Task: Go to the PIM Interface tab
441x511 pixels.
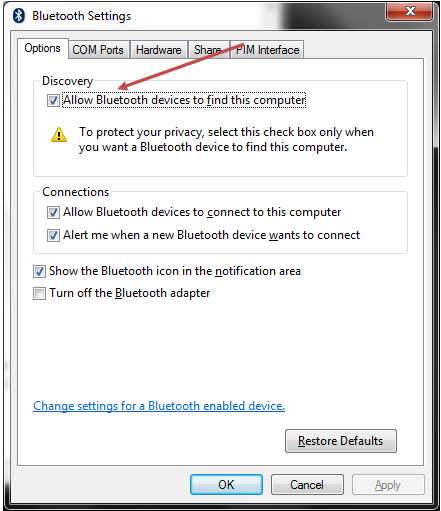Action: click(267, 50)
